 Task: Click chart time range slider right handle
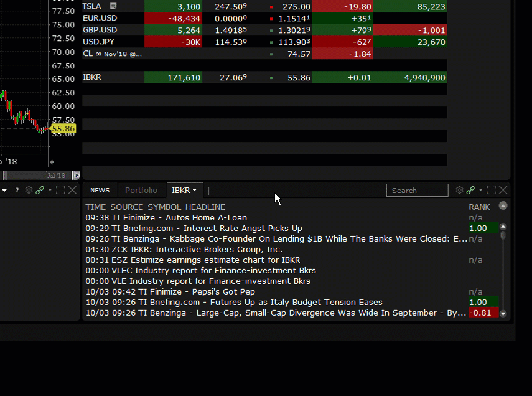click(73, 175)
